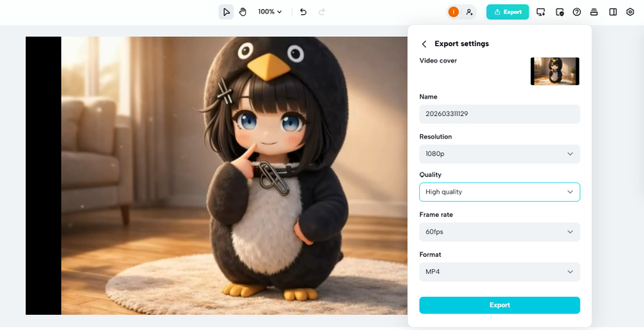
Task: Click the bottom Export button in the panel
Action: (x=499, y=305)
